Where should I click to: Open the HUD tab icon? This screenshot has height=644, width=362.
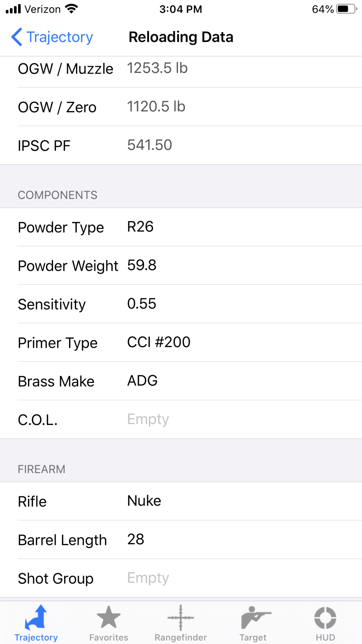click(x=325, y=618)
